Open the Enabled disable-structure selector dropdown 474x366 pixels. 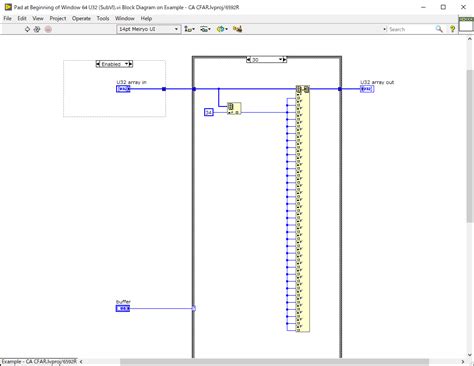tap(114, 64)
